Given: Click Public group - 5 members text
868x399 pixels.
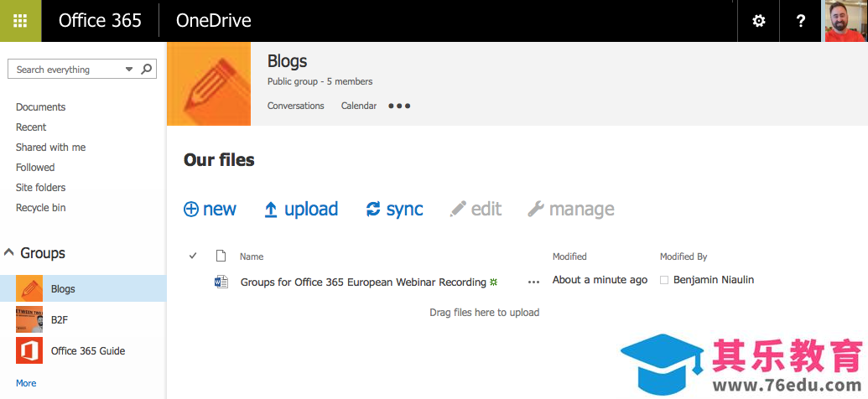Looking at the screenshot, I should coord(320,82).
